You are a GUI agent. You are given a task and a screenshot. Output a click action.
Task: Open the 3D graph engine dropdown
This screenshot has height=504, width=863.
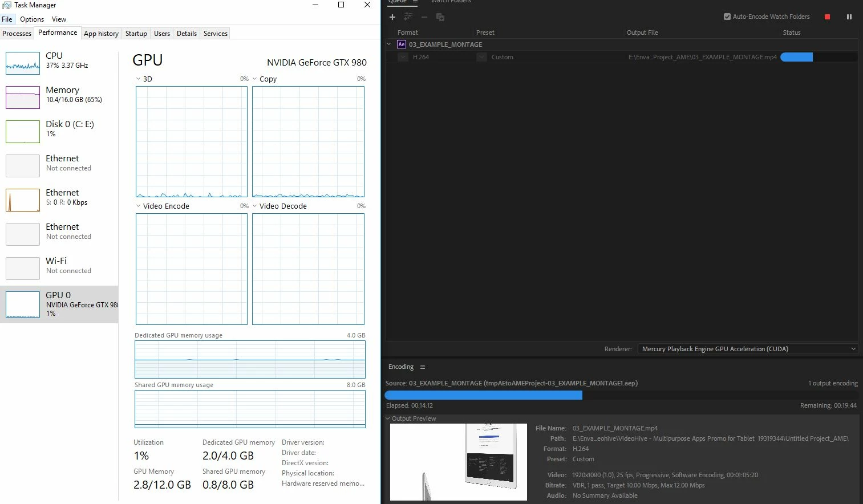[x=138, y=79]
